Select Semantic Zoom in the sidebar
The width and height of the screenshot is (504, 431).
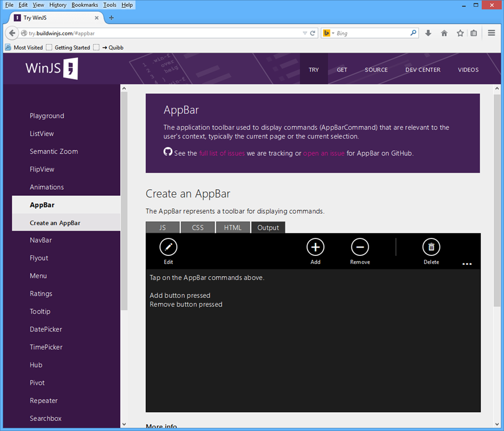tap(54, 152)
